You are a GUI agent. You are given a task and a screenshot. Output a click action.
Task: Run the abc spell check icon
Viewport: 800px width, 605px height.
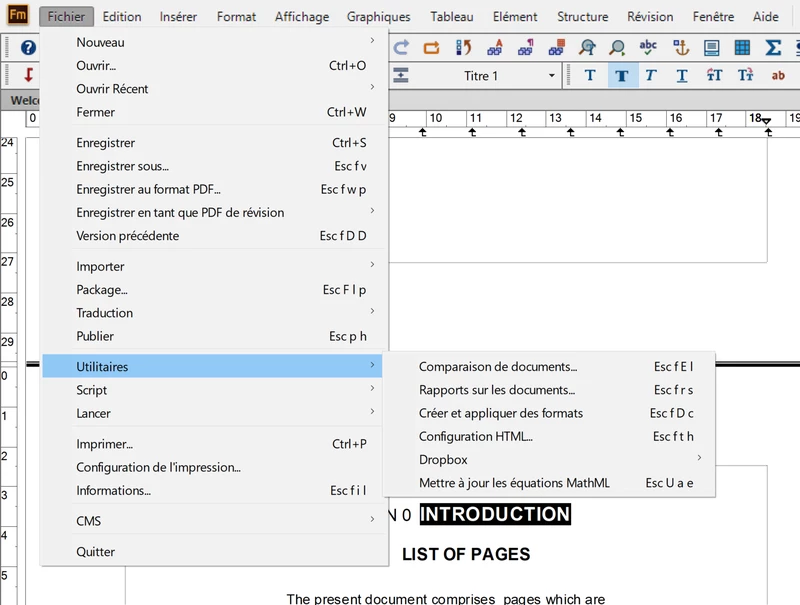coord(648,47)
